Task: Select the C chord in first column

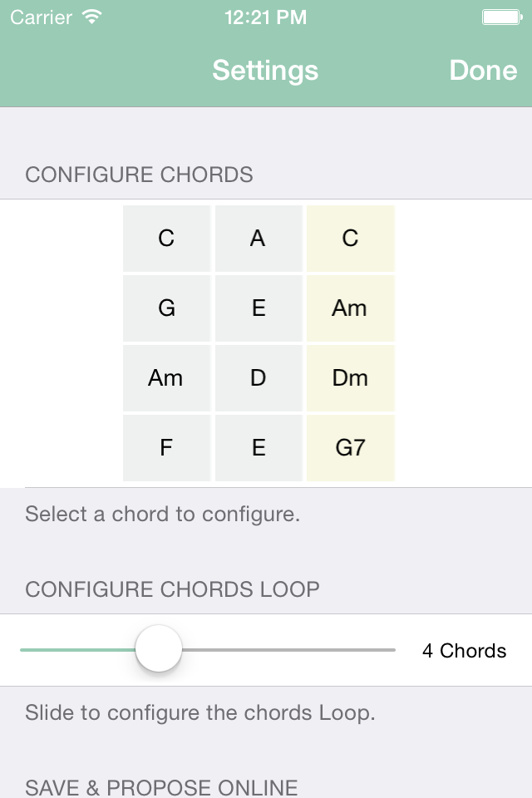Action: [x=166, y=238]
